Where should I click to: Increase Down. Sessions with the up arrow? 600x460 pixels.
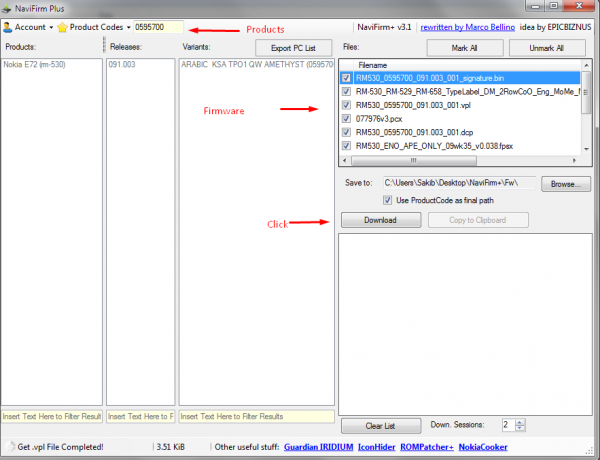pos(520,422)
